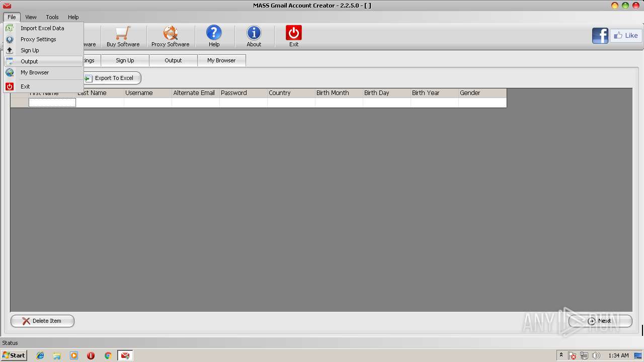Open the Opera browser taskbar icon

pos(91,355)
